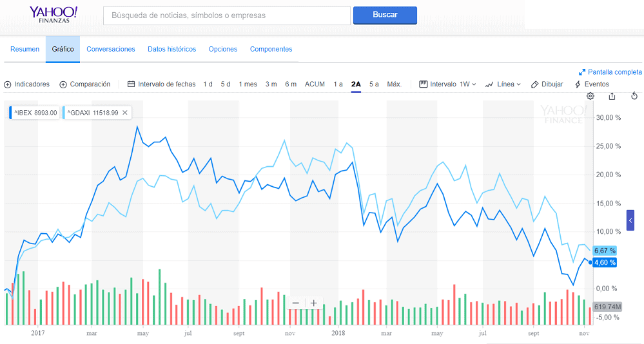644x344 pixels.
Task: Select the 5 a time range
Action: pyautogui.click(x=374, y=84)
